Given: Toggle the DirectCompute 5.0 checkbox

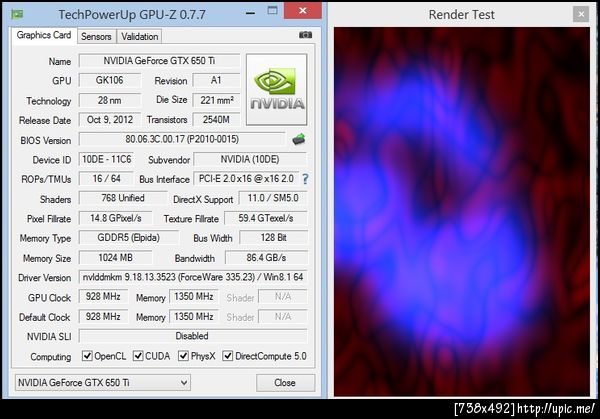Looking at the screenshot, I should (x=228, y=356).
